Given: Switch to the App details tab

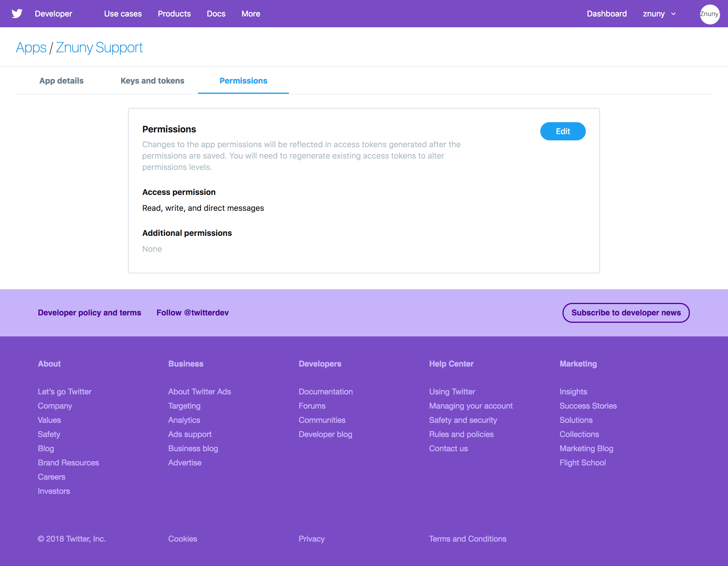Looking at the screenshot, I should 61,81.
